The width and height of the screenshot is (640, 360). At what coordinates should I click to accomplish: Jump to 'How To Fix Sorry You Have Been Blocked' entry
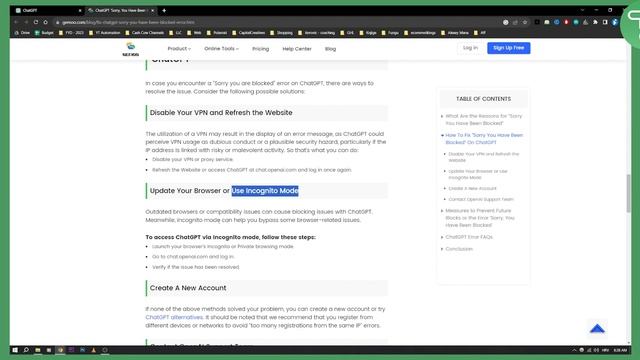[484, 139]
